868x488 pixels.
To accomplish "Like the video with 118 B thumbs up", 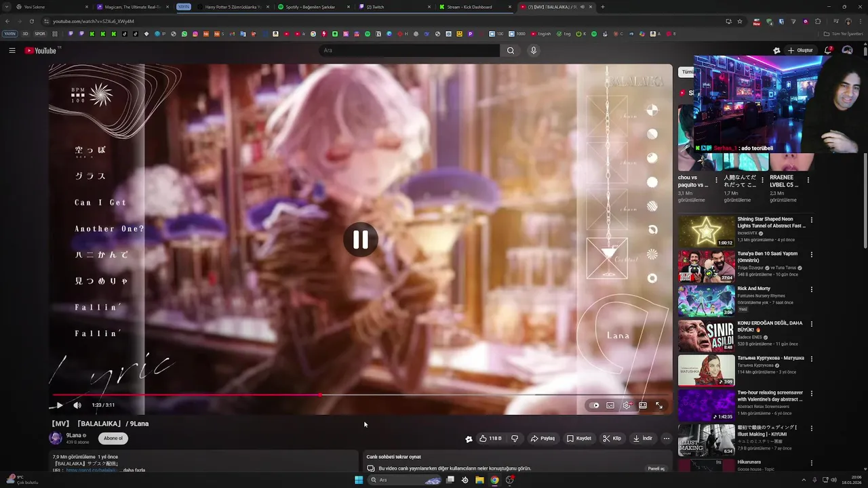I will pyautogui.click(x=490, y=439).
